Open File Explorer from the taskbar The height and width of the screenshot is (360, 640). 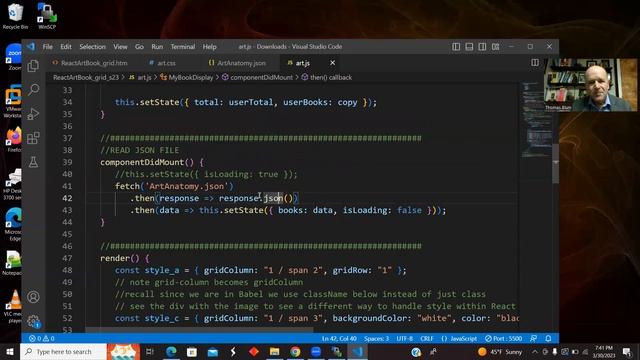(274, 351)
